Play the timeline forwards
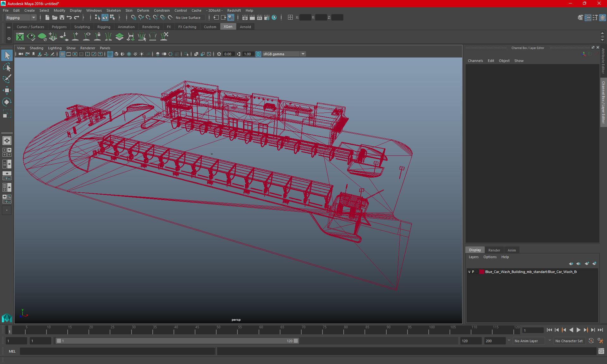The width and height of the screenshot is (607, 364). coord(578,330)
